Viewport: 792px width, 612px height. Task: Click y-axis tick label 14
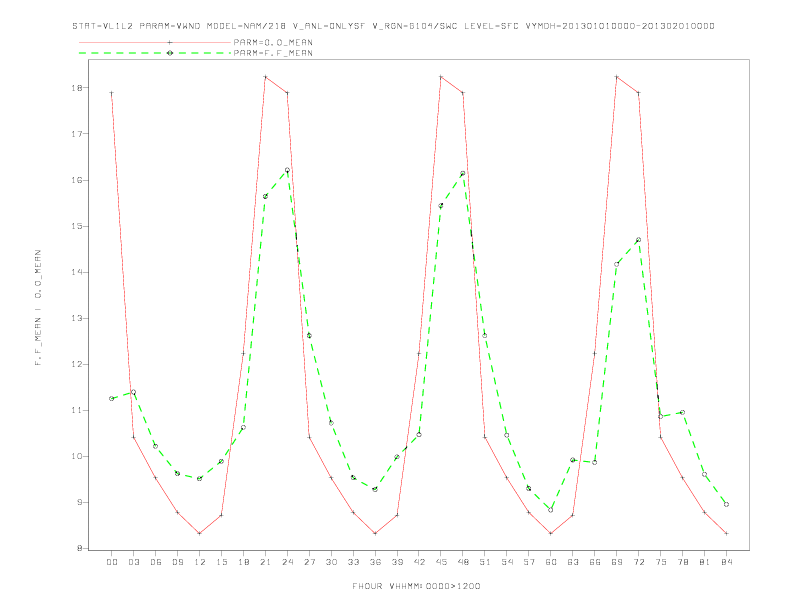[79, 272]
